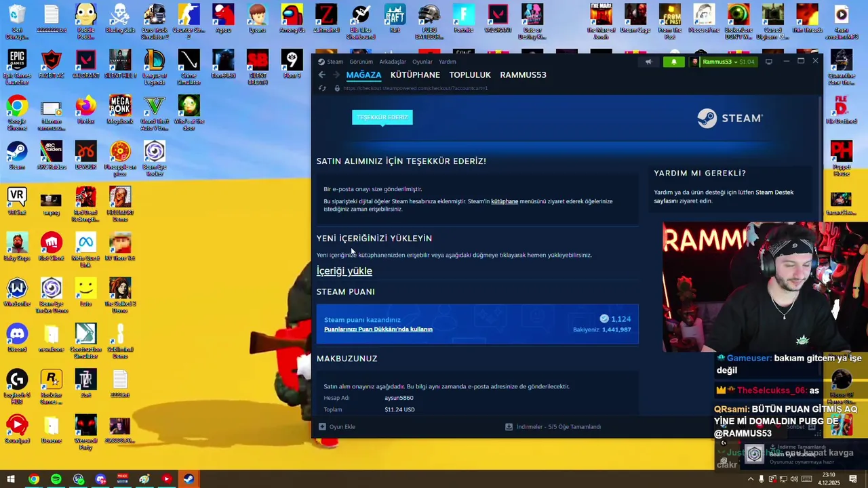Select the Discord desktop shortcut
The height and width of the screenshot is (488, 868).
[x=17, y=337]
